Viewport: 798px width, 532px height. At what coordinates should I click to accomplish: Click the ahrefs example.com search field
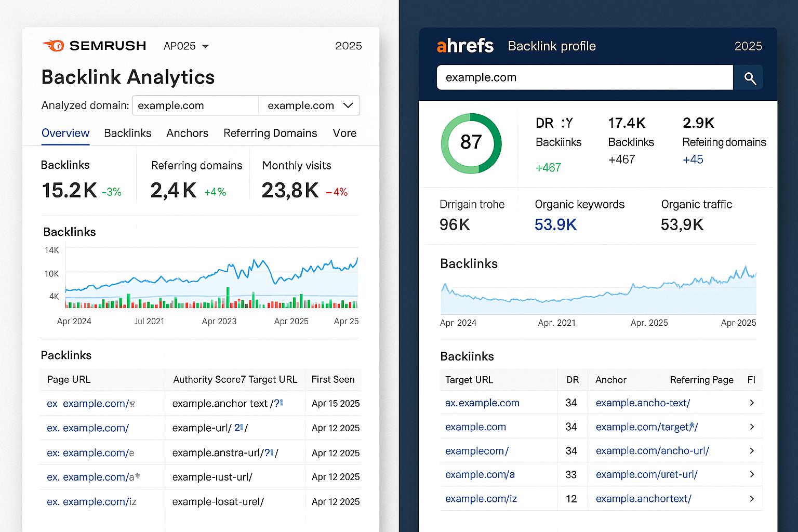coord(584,77)
